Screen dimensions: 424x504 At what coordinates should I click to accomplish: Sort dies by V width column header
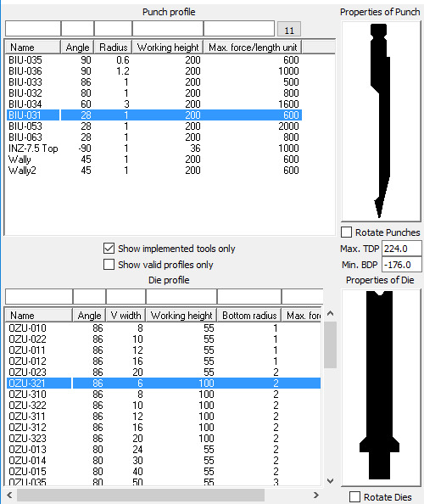[126, 316]
